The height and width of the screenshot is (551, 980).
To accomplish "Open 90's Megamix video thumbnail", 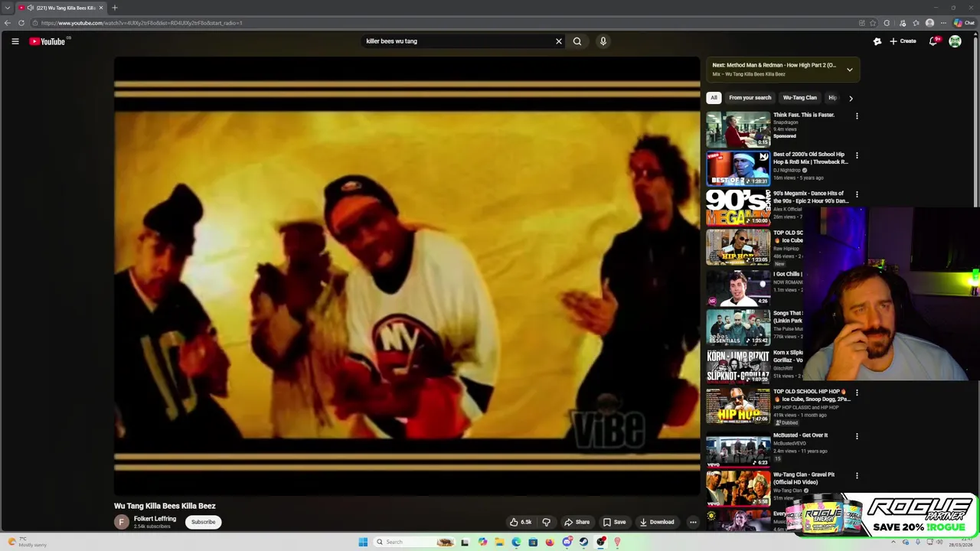I will coord(738,207).
